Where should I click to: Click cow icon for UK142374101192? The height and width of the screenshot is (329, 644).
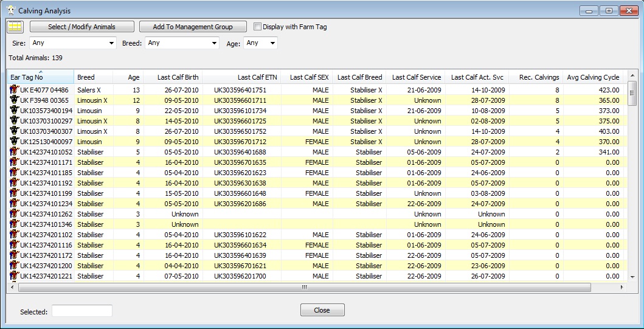(15, 183)
